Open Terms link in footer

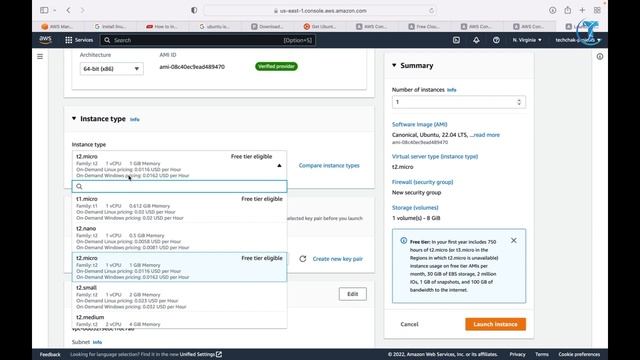click(x=542, y=354)
